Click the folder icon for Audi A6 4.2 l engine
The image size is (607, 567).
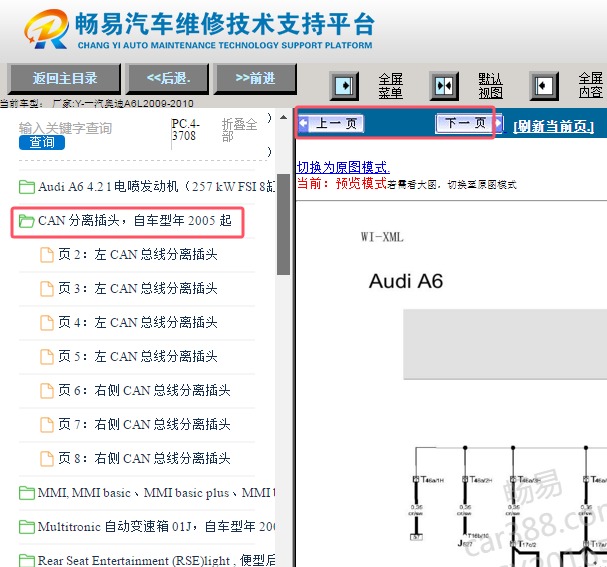coord(27,187)
